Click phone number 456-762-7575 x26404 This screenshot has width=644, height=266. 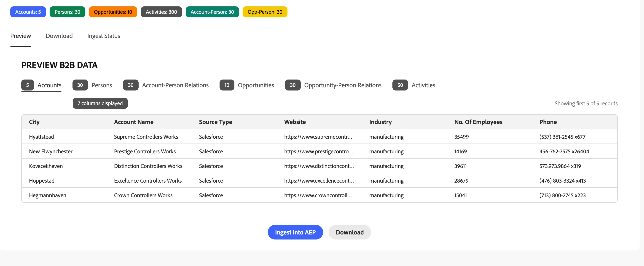tap(564, 151)
